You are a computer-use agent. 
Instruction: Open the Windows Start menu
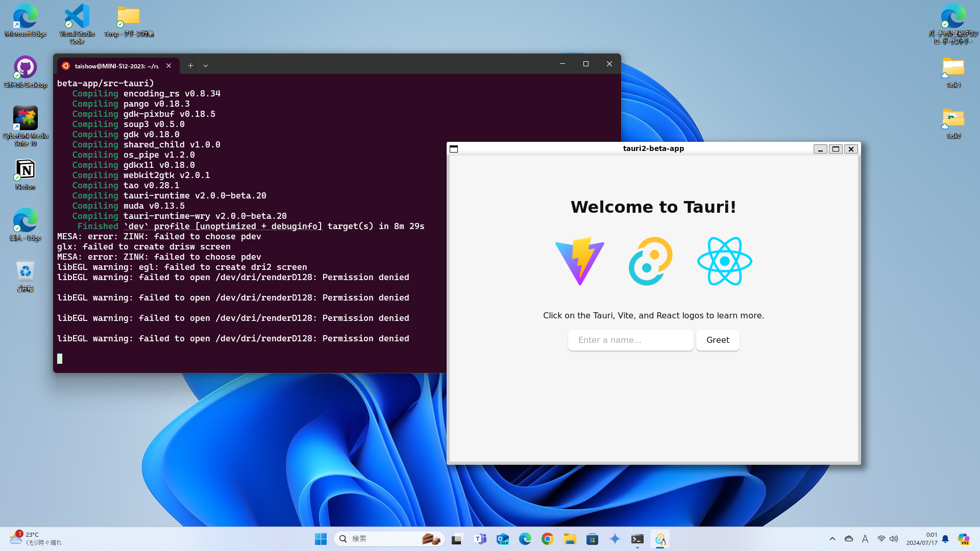321,539
